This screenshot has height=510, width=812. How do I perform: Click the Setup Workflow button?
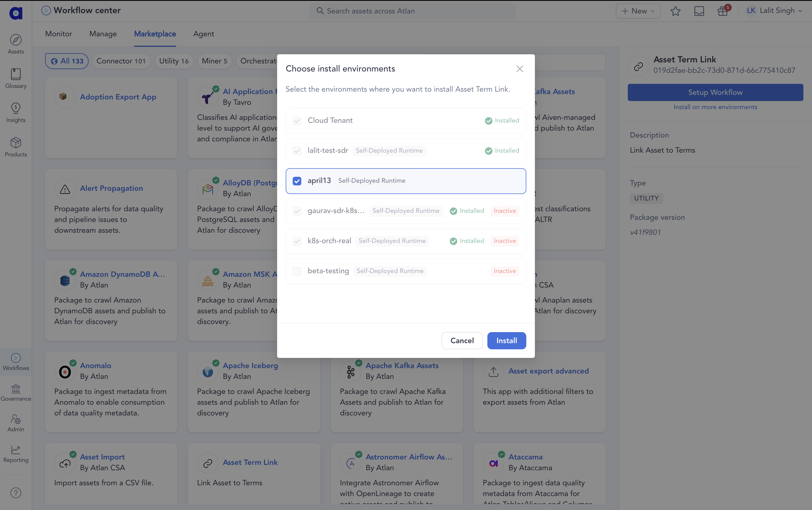click(x=715, y=92)
